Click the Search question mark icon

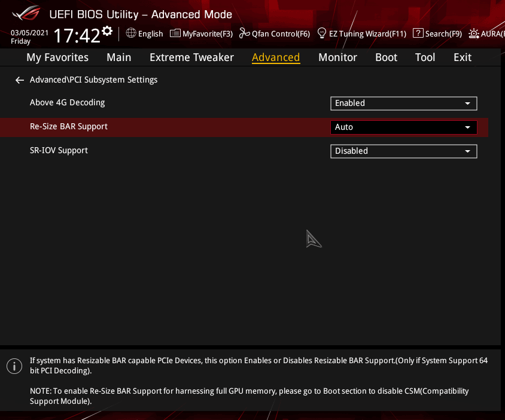418,33
